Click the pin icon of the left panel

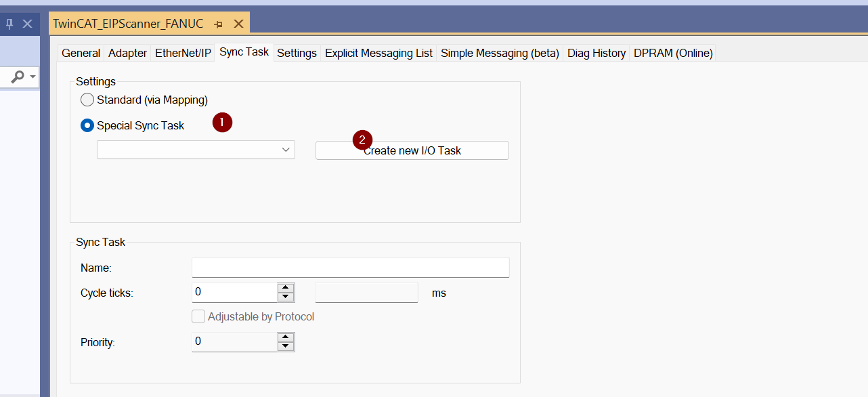(9, 24)
